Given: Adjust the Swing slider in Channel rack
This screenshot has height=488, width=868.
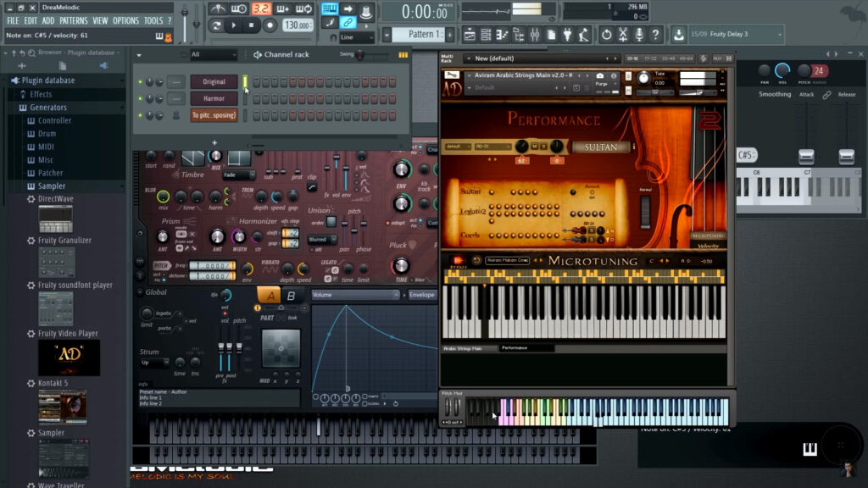Looking at the screenshot, I should (360, 55).
